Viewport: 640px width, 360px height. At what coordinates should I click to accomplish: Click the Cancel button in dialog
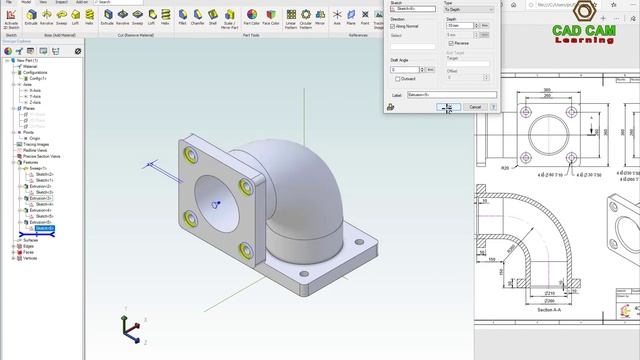tap(475, 107)
